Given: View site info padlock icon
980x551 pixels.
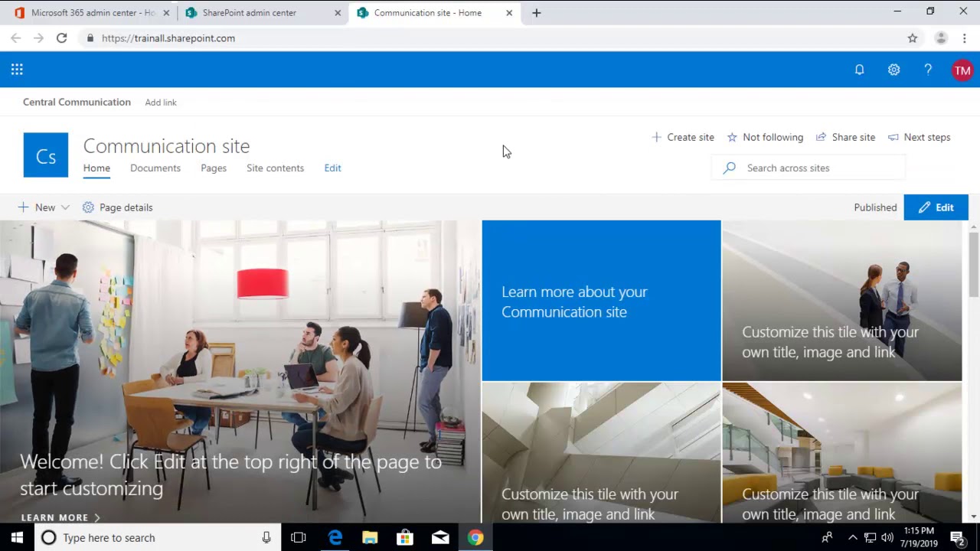Looking at the screenshot, I should click(x=90, y=38).
